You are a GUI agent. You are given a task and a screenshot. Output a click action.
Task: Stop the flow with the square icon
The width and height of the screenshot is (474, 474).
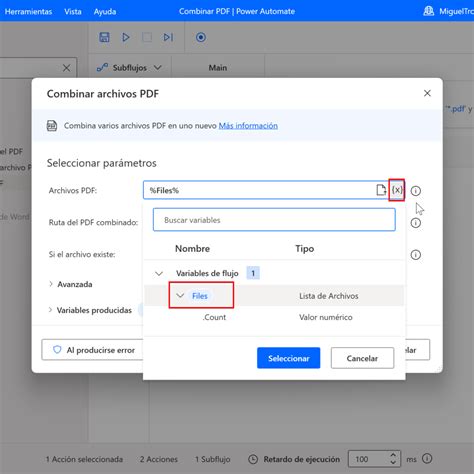tap(147, 37)
